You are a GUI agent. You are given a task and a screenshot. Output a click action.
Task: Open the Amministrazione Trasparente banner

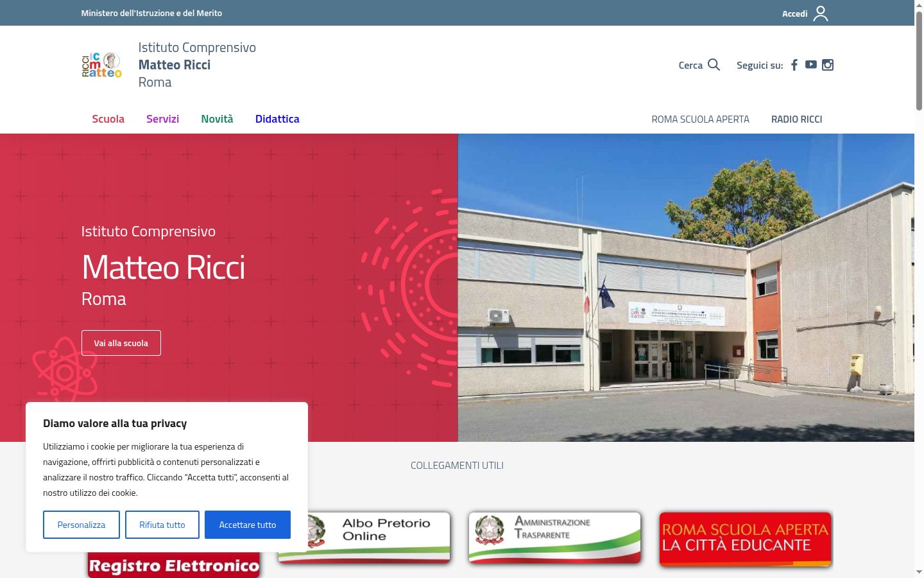click(x=554, y=538)
